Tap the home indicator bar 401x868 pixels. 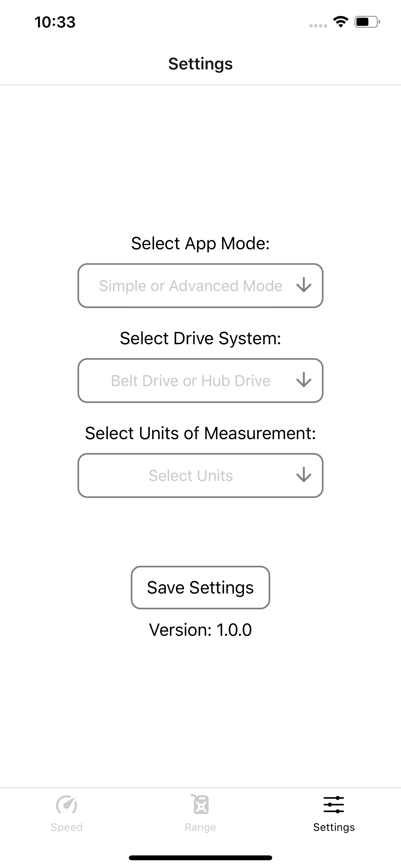200,858
